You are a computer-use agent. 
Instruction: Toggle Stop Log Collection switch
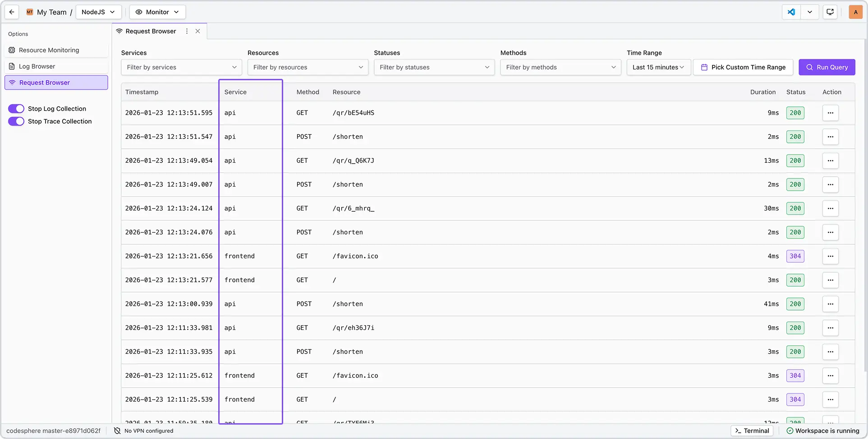tap(16, 109)
